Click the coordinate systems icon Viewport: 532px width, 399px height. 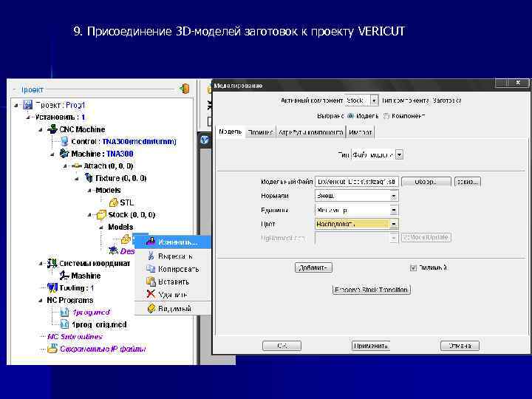52,263
